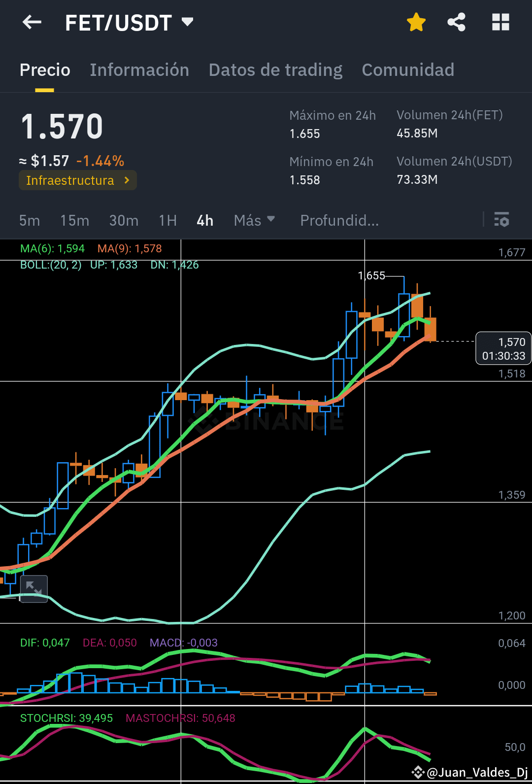Switch to the Precio tab

tap(45, 70)
